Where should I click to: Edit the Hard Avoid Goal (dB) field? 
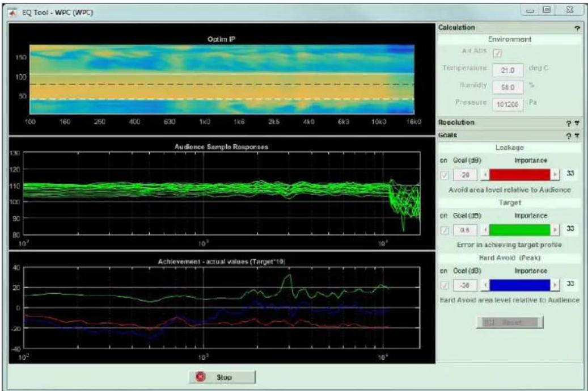tap(465, 285)
